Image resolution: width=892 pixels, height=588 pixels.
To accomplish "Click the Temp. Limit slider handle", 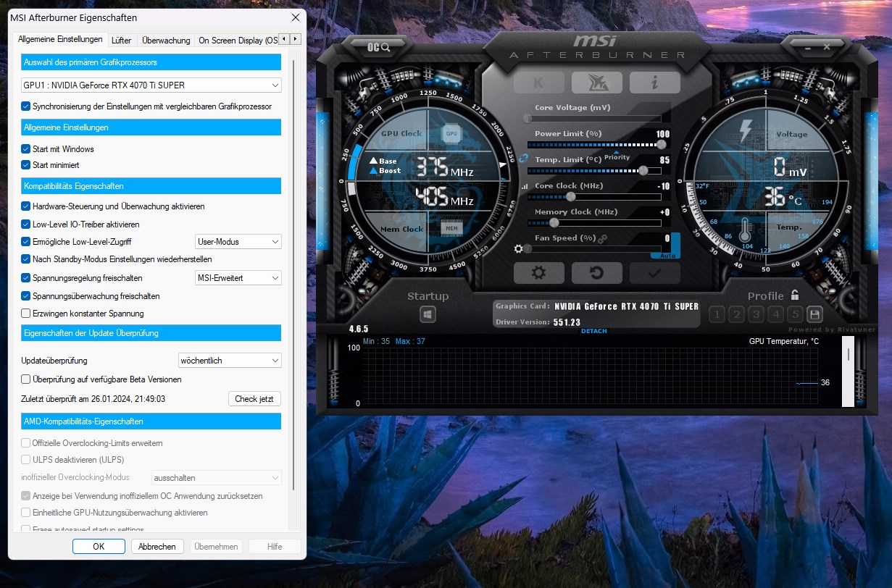I will [x=643, y=170].
